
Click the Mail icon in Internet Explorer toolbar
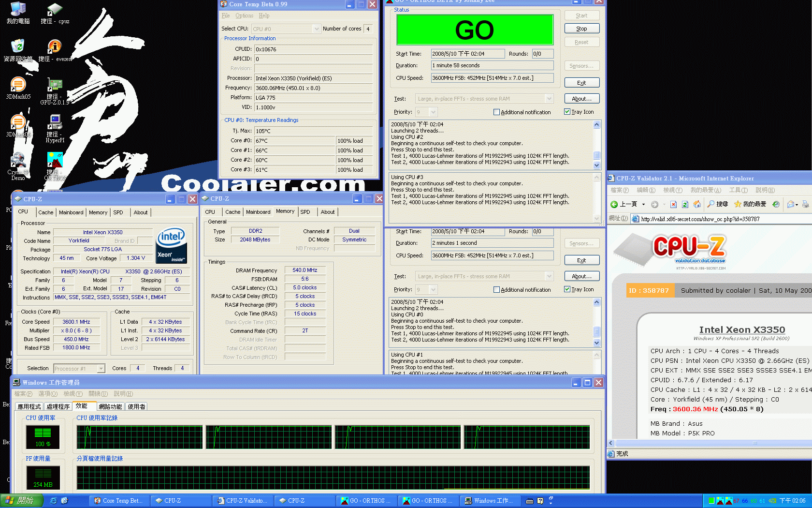point(791,204)
